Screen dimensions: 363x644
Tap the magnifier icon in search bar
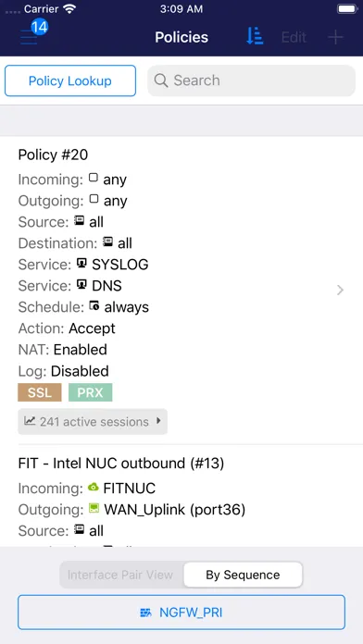[x=161, y=80]
